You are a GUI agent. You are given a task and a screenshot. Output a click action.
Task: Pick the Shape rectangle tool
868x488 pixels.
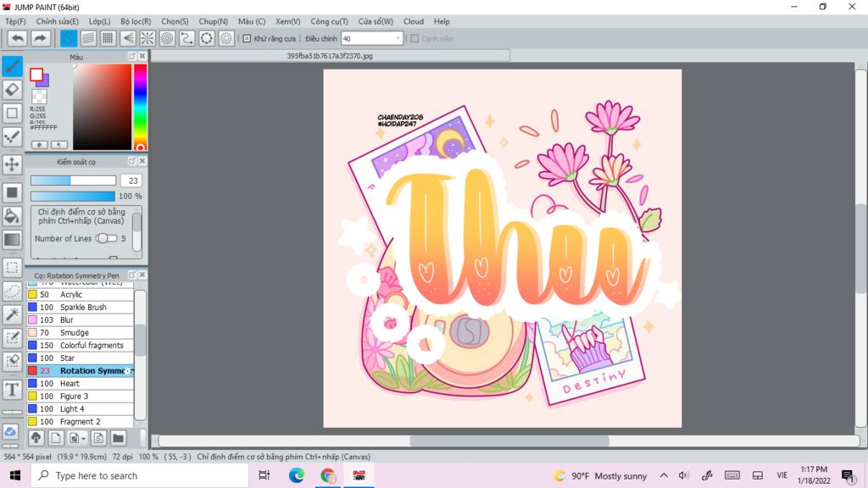click(12, 113)
